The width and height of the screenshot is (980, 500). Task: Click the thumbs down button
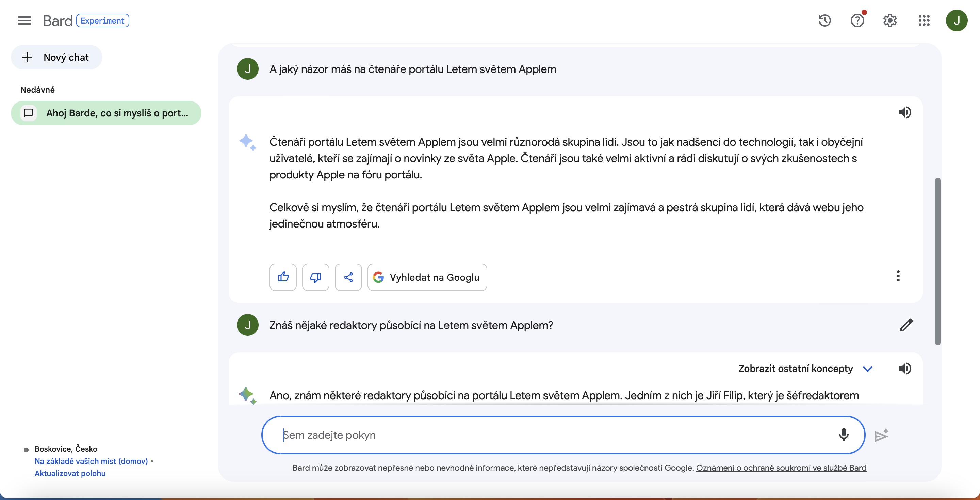point(315,277)
